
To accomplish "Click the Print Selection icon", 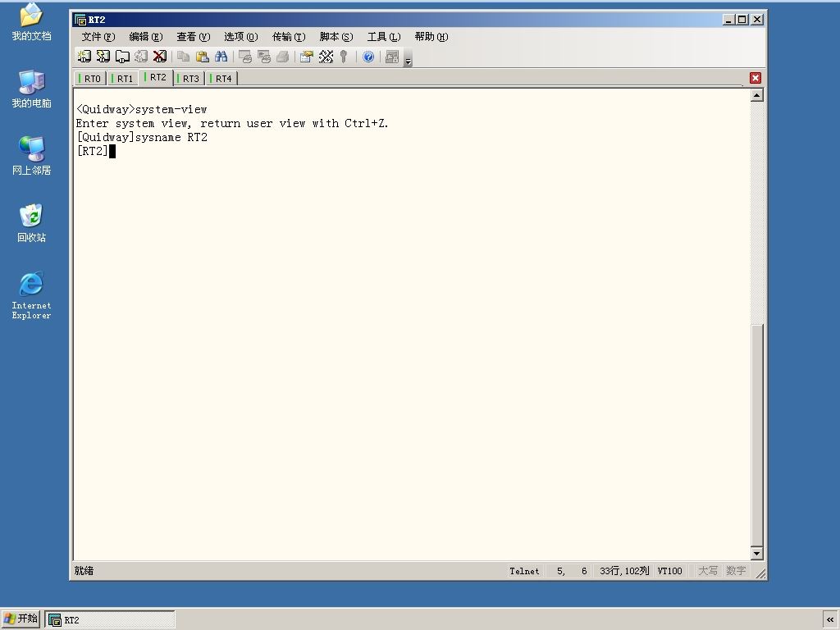I will tap(263, 57).
